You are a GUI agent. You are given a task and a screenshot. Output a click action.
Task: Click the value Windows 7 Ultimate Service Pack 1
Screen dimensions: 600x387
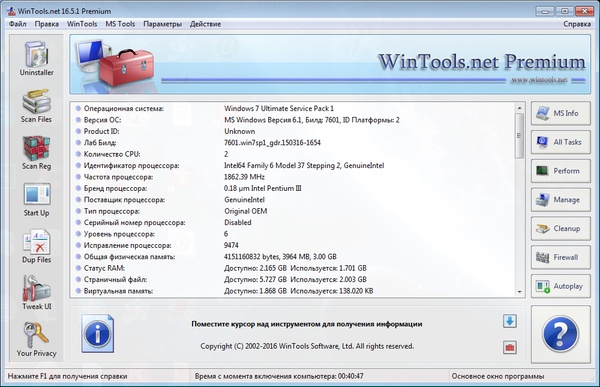(x=279, y=109)
